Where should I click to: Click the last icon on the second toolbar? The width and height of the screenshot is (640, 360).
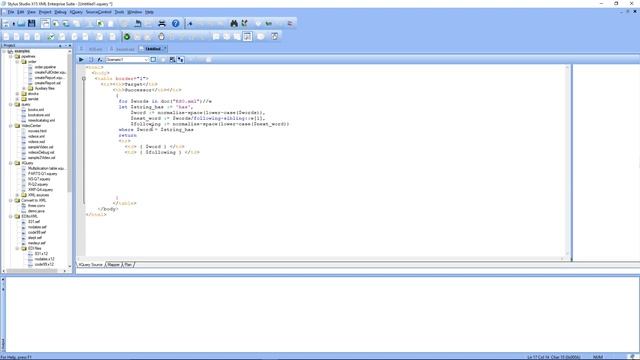(x=275, y=37)
